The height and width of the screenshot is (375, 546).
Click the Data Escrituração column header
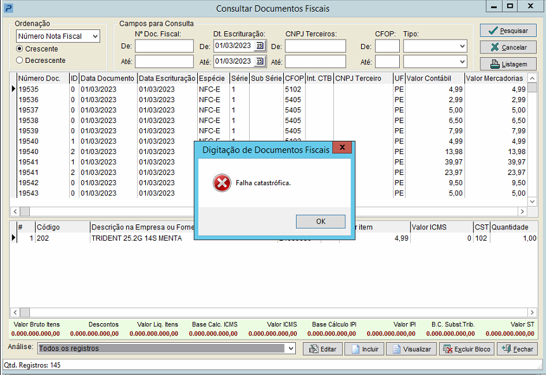(167, 78)
